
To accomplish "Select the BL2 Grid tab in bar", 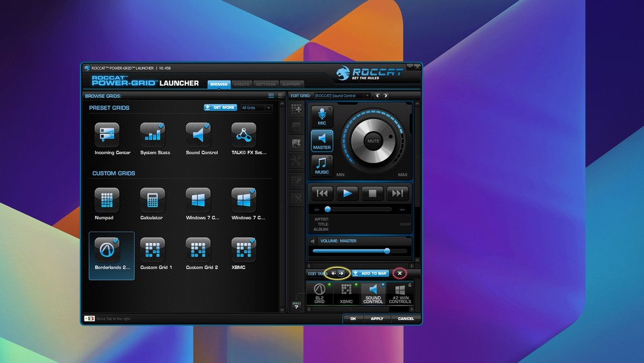I will click(x=319, y=293).
